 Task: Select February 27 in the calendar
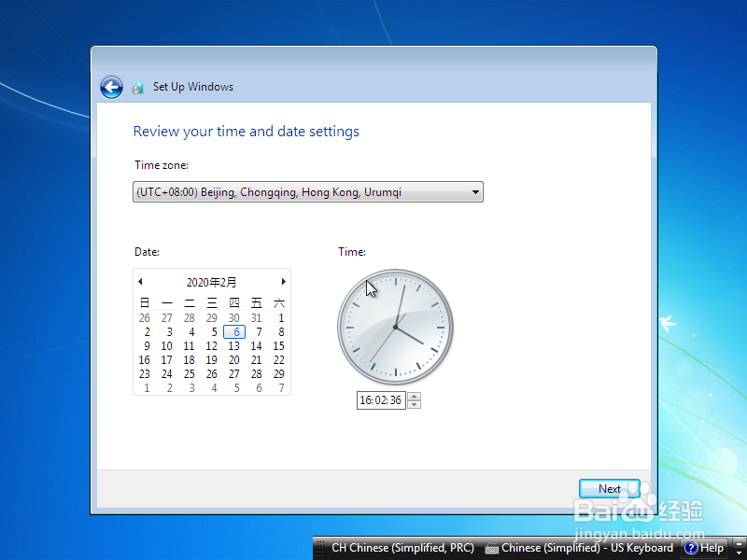point(234,374)
